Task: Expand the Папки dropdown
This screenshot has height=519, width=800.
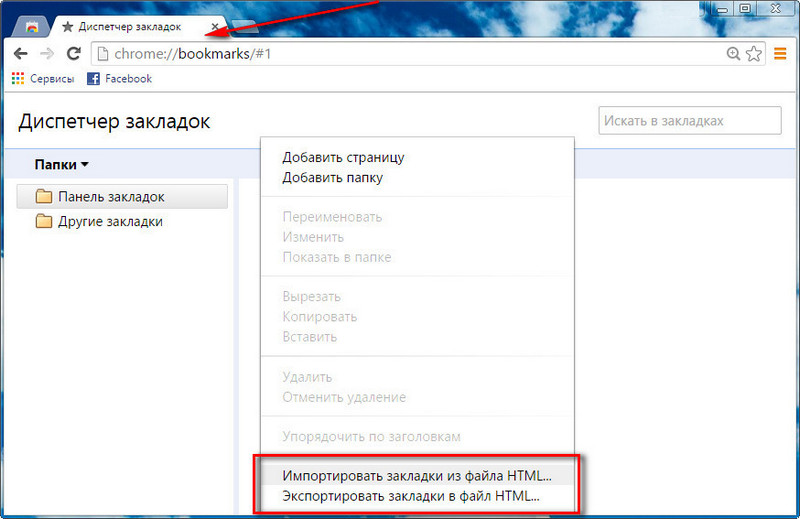Action: [x=61, y=165]
